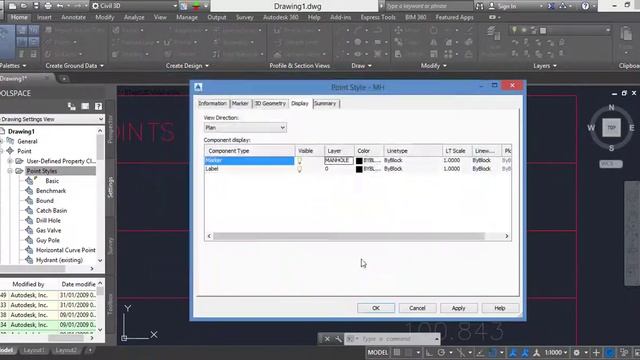
Task: Click Sign In in the title bar
Action: point(507,6)
